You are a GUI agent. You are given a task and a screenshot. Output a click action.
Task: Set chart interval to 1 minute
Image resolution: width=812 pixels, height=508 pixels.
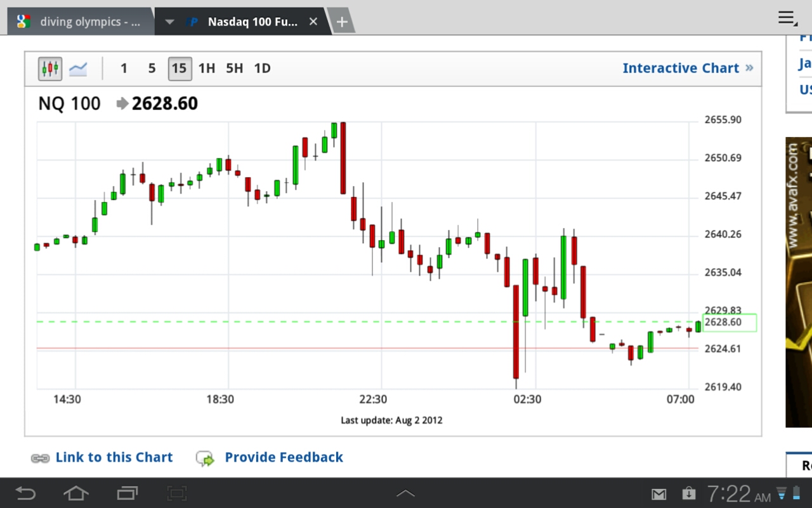coord(124,69)
